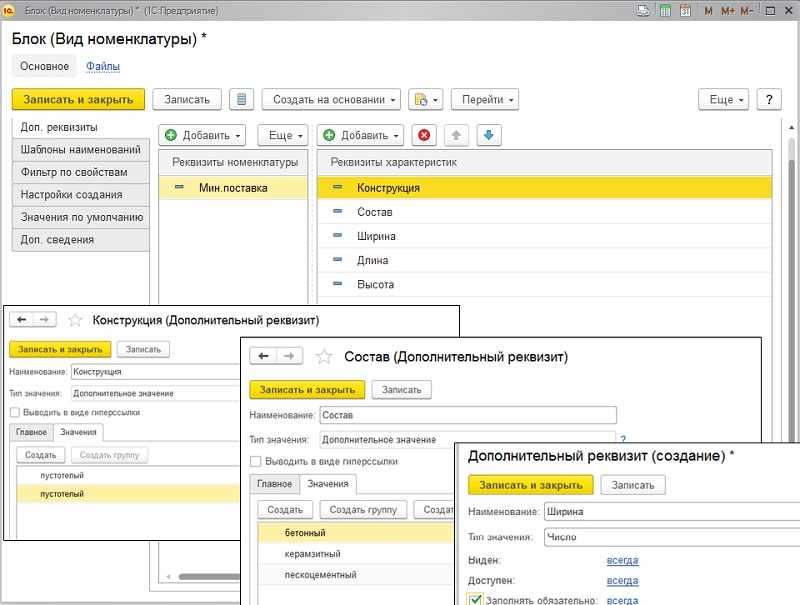Image resolution: width=800 pixels, height=605 pixels.
Task: Select the Фильтр по свойствам side tab
Action: (x=81, y=172)
